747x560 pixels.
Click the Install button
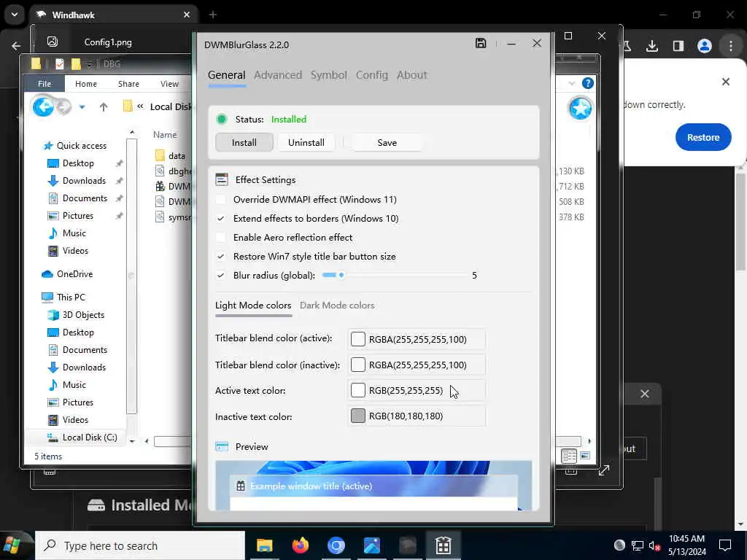[x=244, y=142]
